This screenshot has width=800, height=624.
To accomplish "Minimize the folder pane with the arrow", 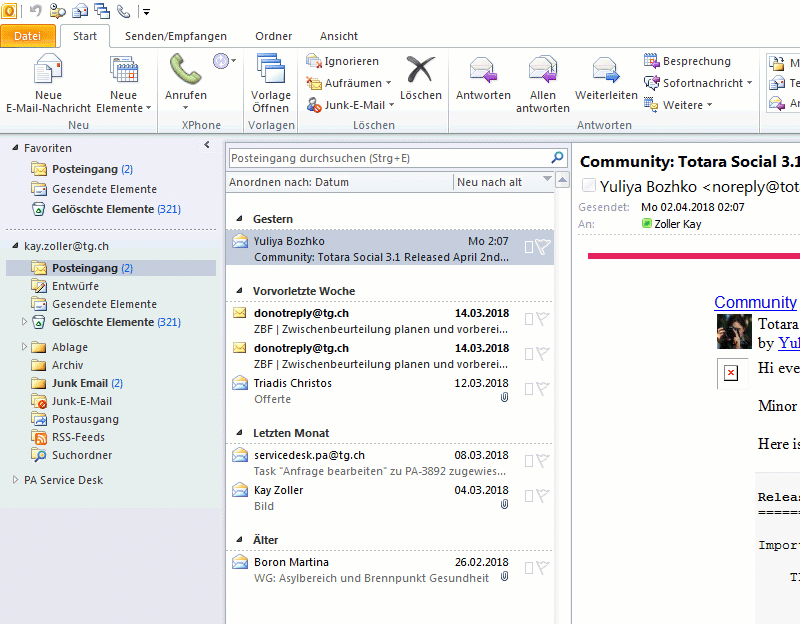I will tap(207, 145).
